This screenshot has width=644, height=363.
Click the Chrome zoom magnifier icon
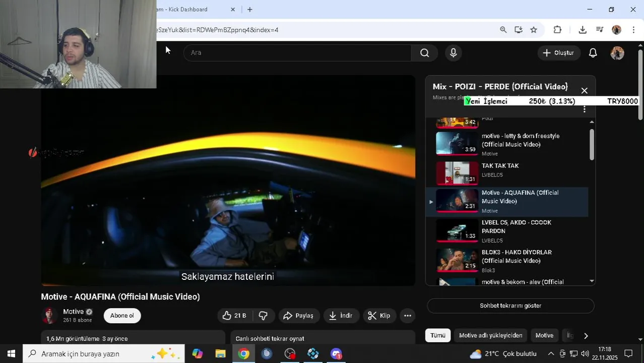pyautogui.click(x=503, y=30)
